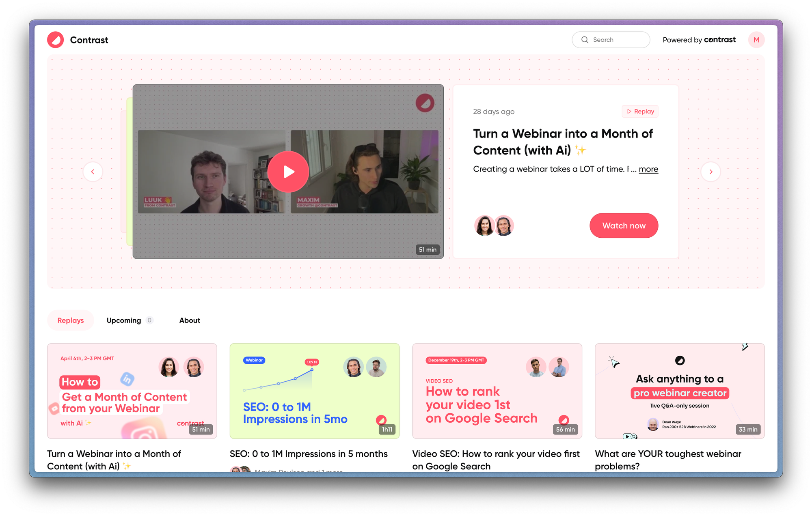Open the Video SEO Google Search webinar title link

click(x=496, y=460)
